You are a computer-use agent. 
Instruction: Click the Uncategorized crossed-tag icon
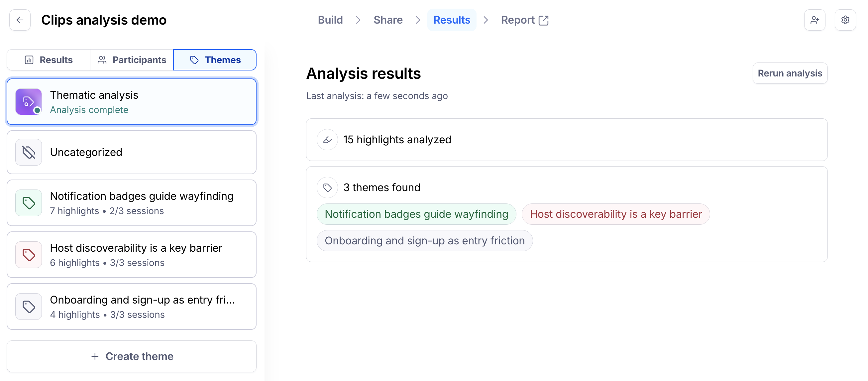[29, 152]
